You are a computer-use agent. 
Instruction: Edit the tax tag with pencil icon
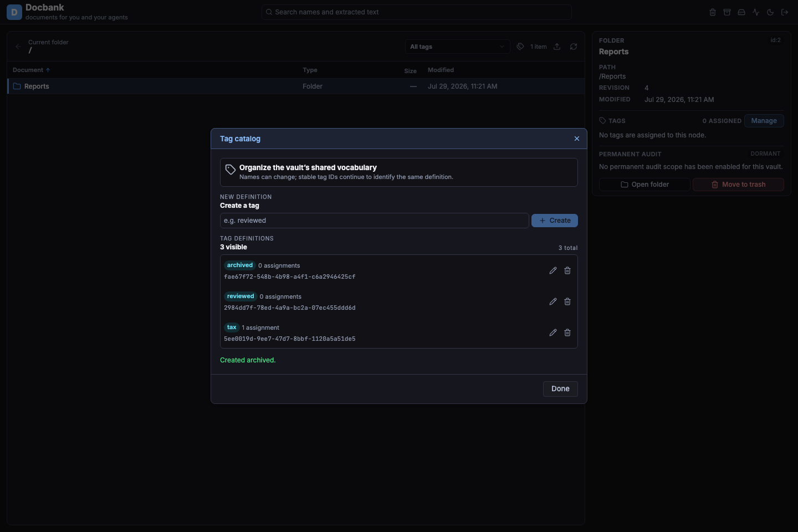(x=553, y=332)
